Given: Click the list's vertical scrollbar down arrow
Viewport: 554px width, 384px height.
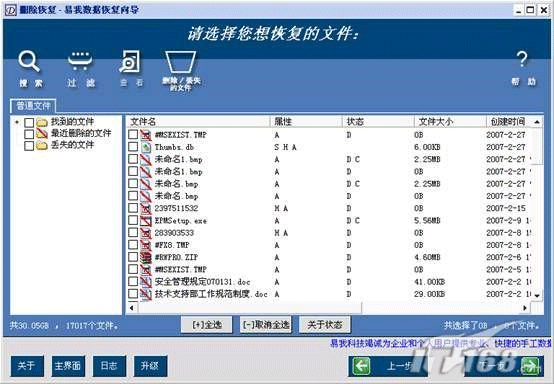Looking at the screenshot, I should coord(537,295).
